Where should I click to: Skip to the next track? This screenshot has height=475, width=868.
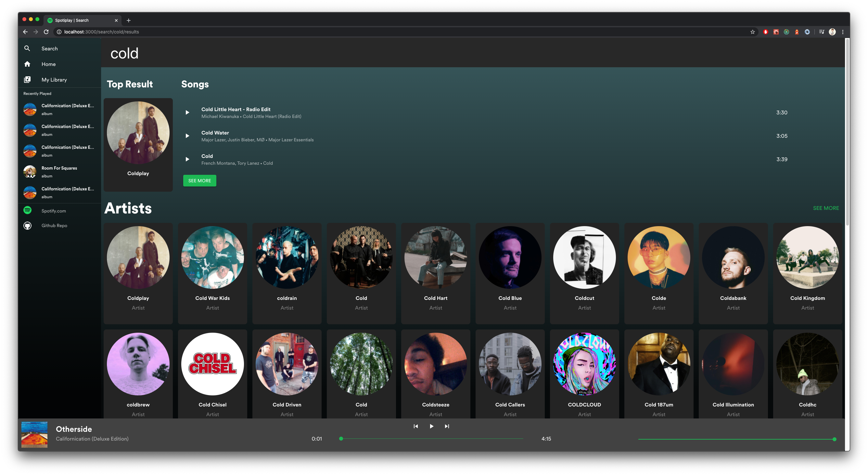point(447,426)
